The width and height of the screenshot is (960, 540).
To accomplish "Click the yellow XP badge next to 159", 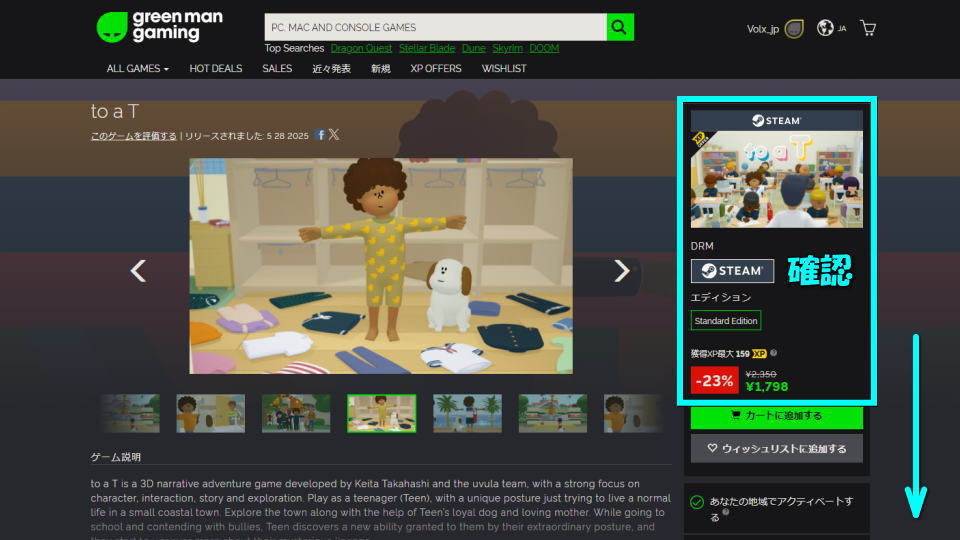I will 759,353.
